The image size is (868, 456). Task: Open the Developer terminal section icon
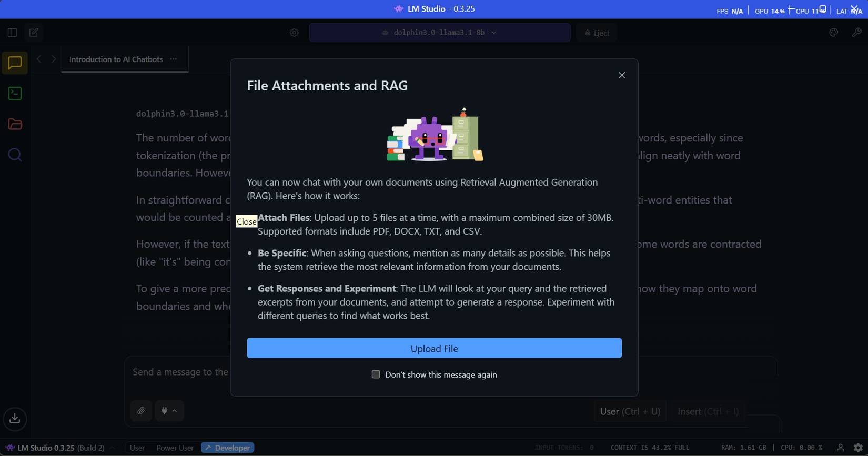(15, 94)
